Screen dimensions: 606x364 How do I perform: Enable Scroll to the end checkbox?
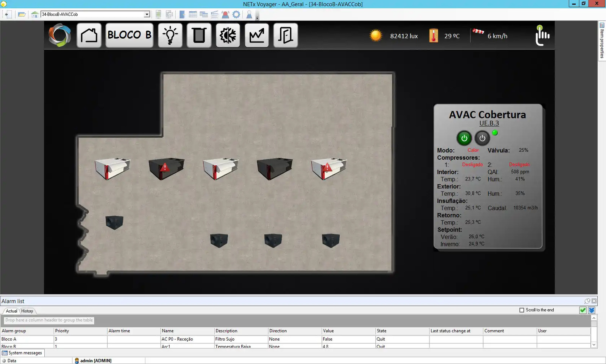tap(522, 310)
